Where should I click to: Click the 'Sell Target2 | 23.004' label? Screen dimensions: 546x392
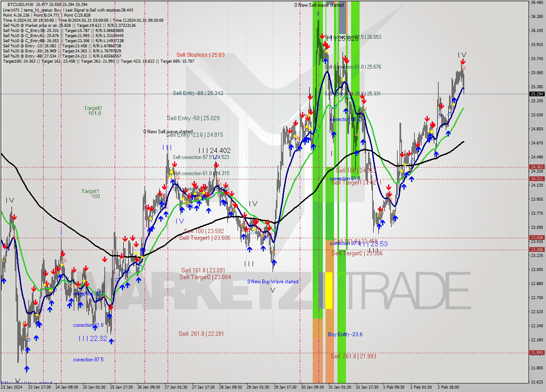[x=205, y=277]
